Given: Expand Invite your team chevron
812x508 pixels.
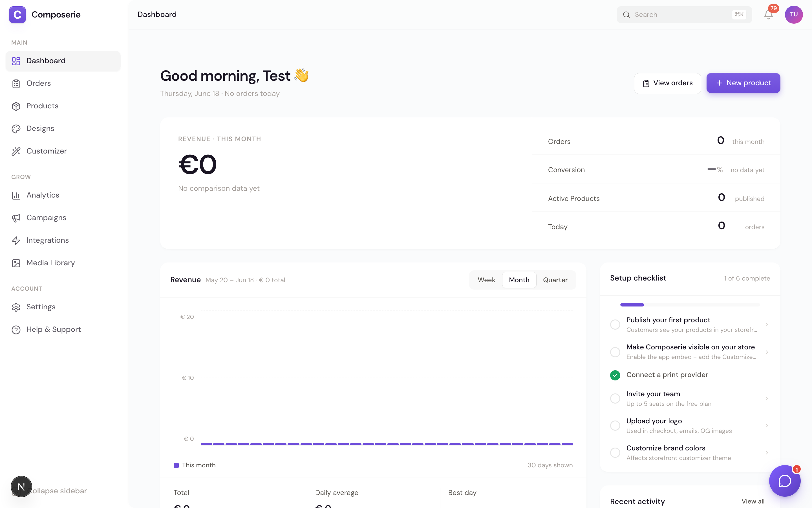Looking at the screenshot, I should click(x=767, y=398).
